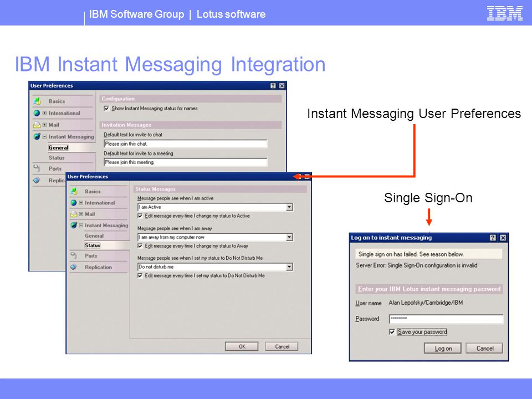Click Mail envelope icon in front Preferences window

click(74, 214)
